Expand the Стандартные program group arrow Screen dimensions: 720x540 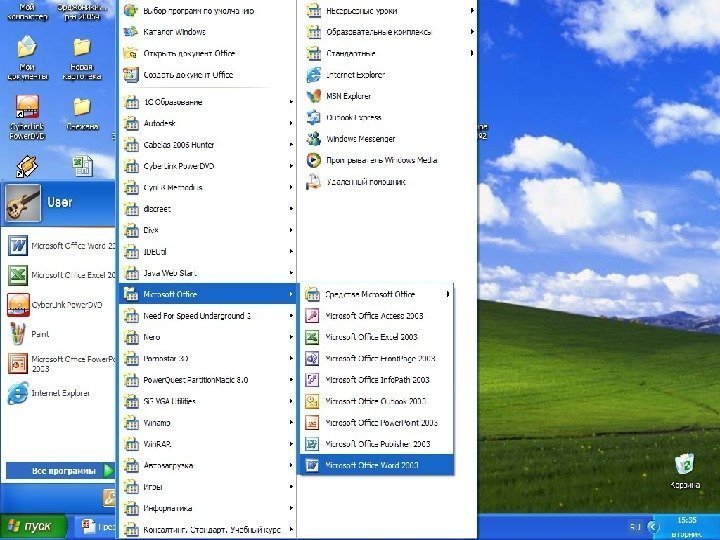(472, 53)
